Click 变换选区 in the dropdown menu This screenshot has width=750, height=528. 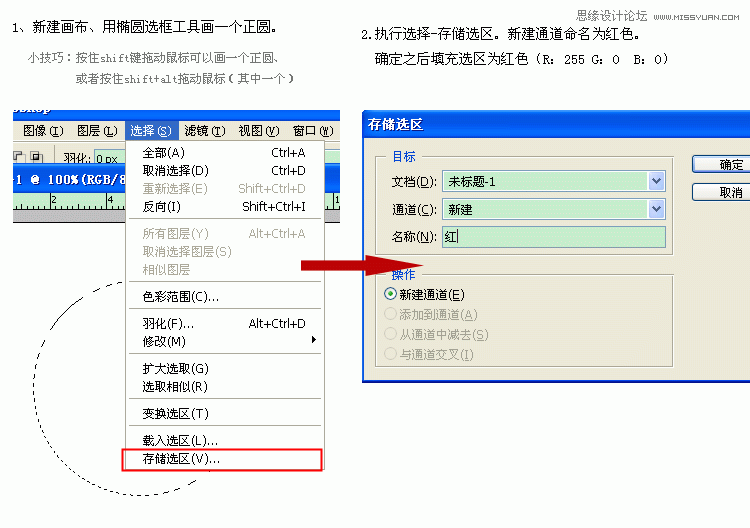(x=175, y=414)
